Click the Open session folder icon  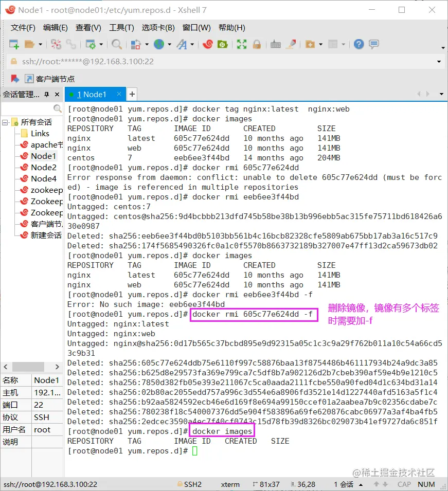(x=29, y=44)
